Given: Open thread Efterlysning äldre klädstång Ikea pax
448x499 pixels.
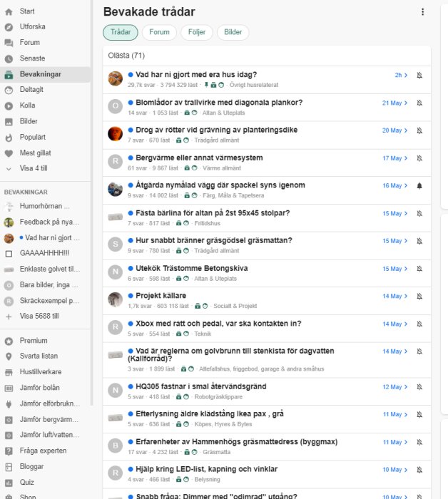Looking at the screenshot, I should pos(210,414).
